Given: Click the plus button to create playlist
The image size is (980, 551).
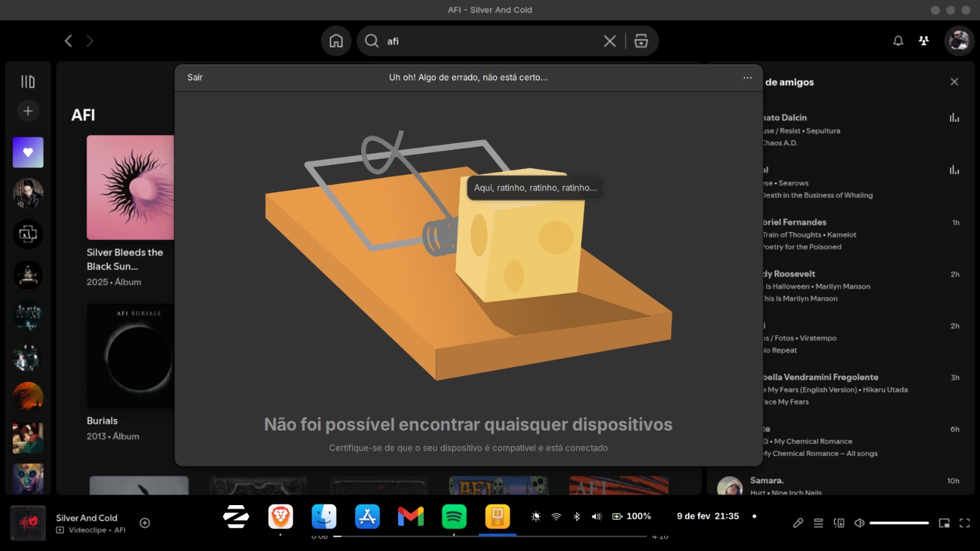Looking at the screenshot, I should 28,111.
